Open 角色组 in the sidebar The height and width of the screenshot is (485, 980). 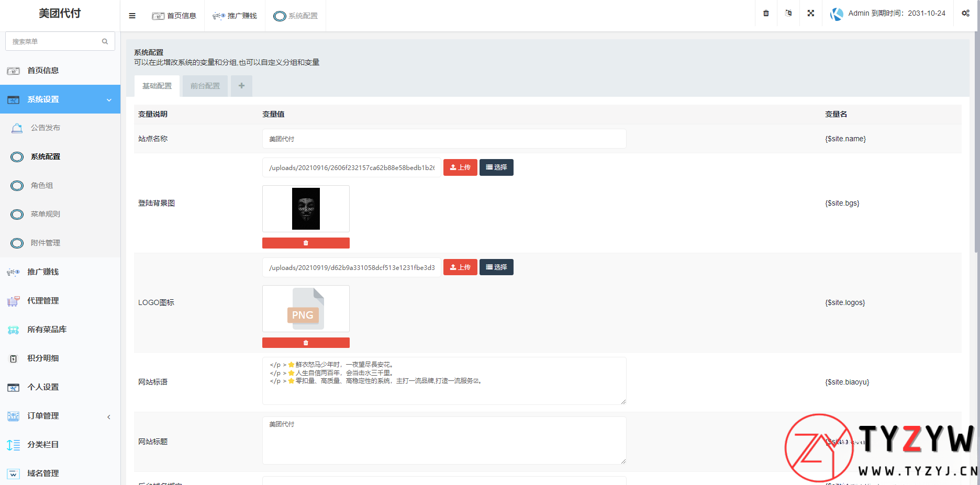(x=42, y=185)
